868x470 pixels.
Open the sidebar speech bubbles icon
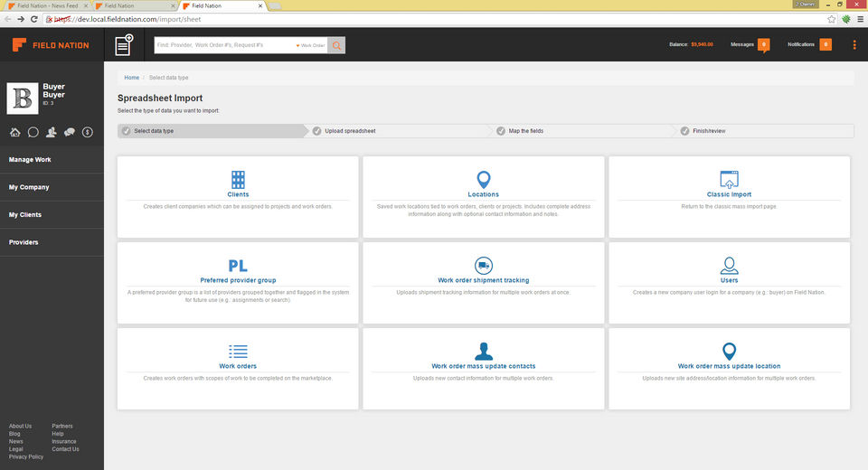pyautogui.click(x=70, y=132)
